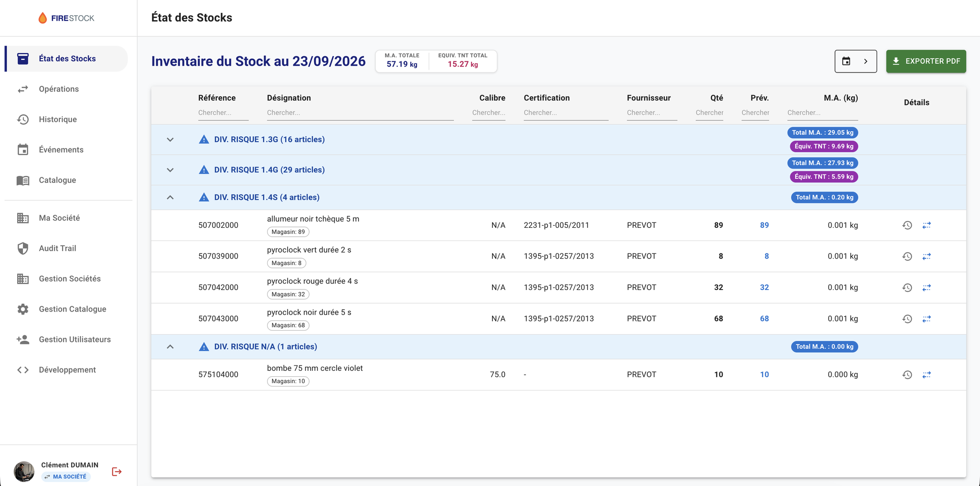Open Audit Trail sidebar item
This screenshot has width=980, height=486.
(x=67, y=248)
